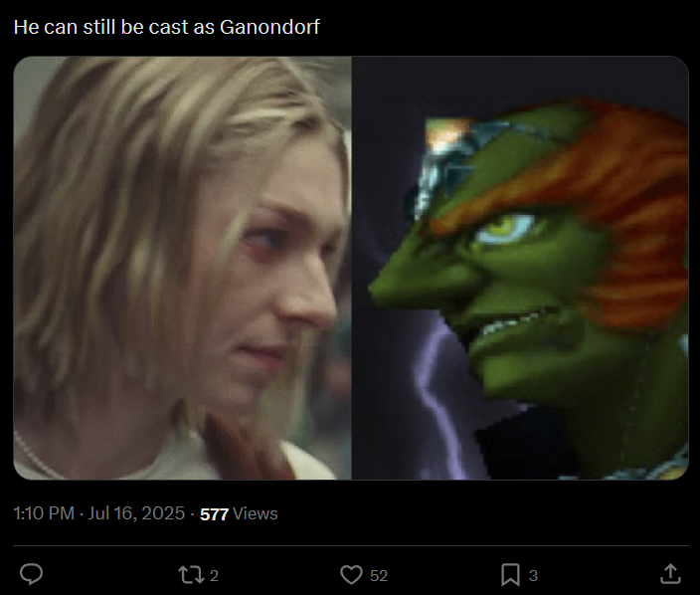Screen dimensions: 700x595
Task: Click the repost arrows icon
Action: coord(192,575)
